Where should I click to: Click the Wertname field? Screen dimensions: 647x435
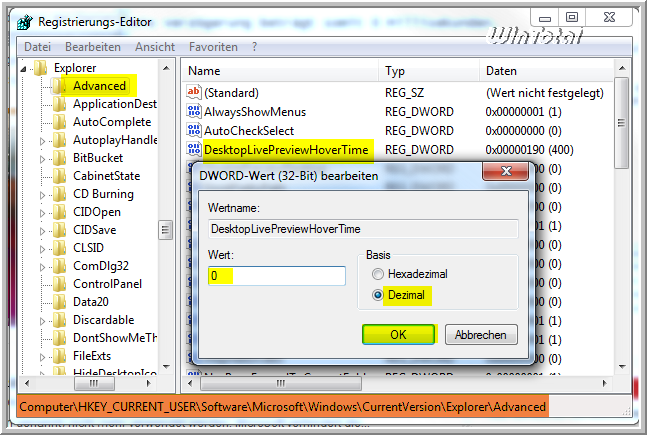coord(363,229)
